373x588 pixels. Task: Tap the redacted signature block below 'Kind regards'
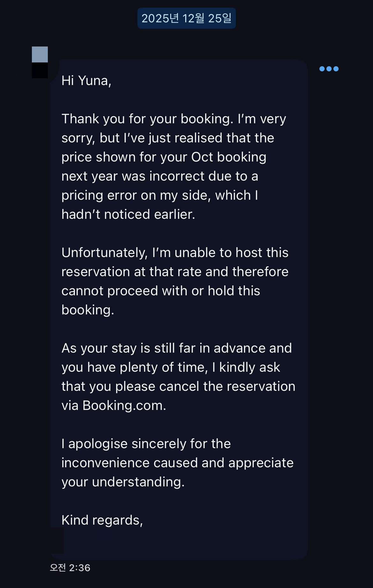(x=57, y=540)
